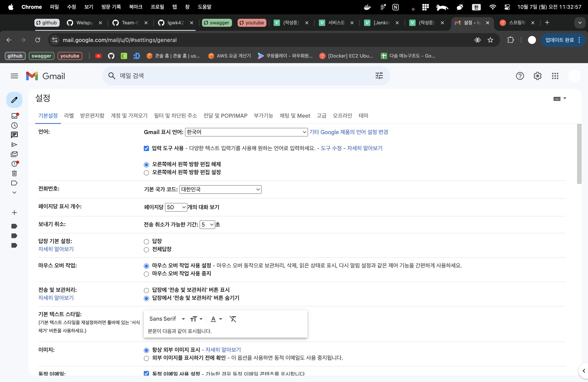Click the 도구 수정 link
Screen dimensions: 588x382
pos(331,148)
